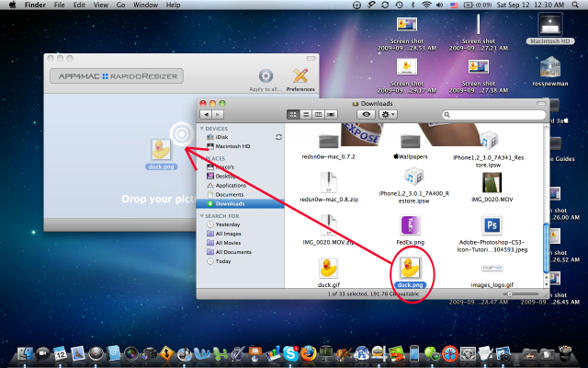Toggle Finder toolbar with pill button
The height and width of the screenshot is (368, 588).
(541, 103)
